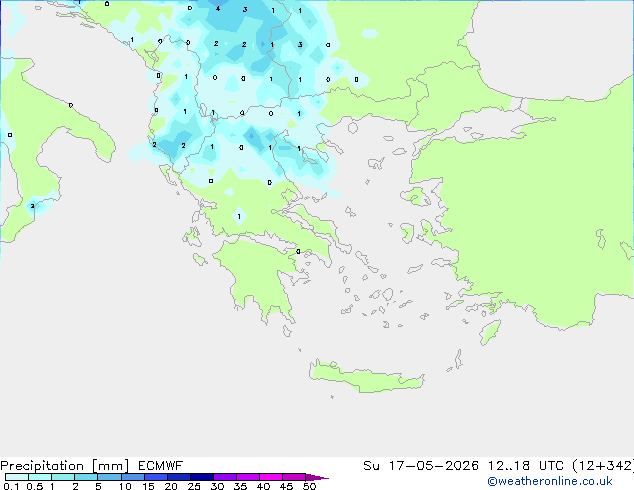Click the 35–40 mm legend swatch

pos(248,477)
